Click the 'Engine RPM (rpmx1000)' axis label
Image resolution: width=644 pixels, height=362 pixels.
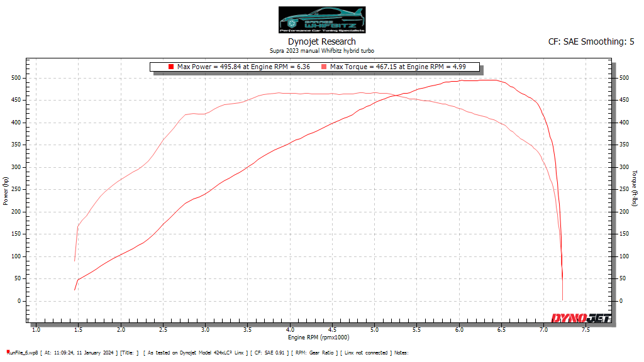tap(319, 337)
